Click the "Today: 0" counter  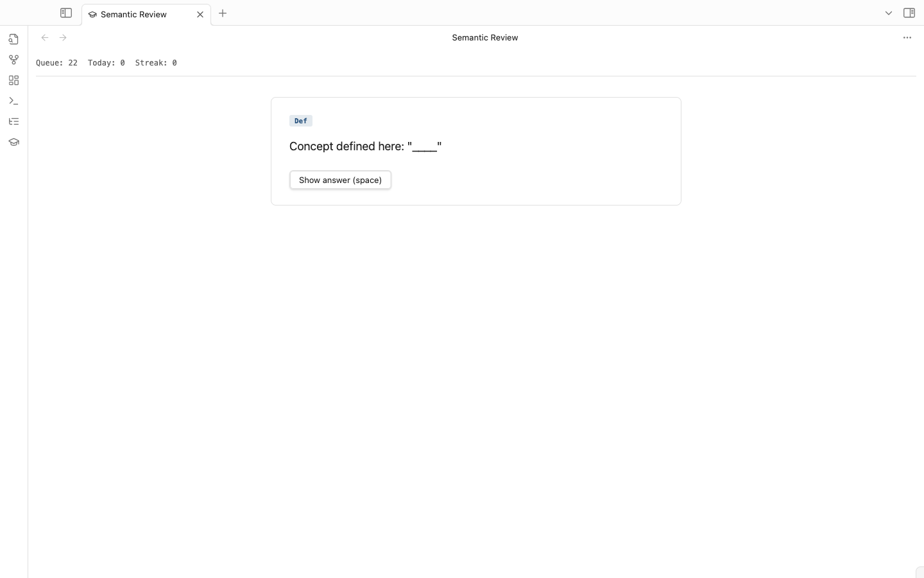tap(106, 63)
